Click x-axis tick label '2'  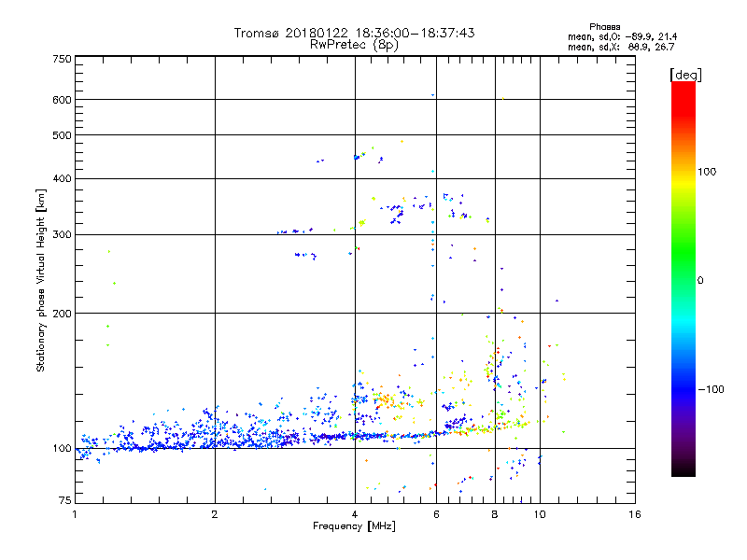point(215,514)
